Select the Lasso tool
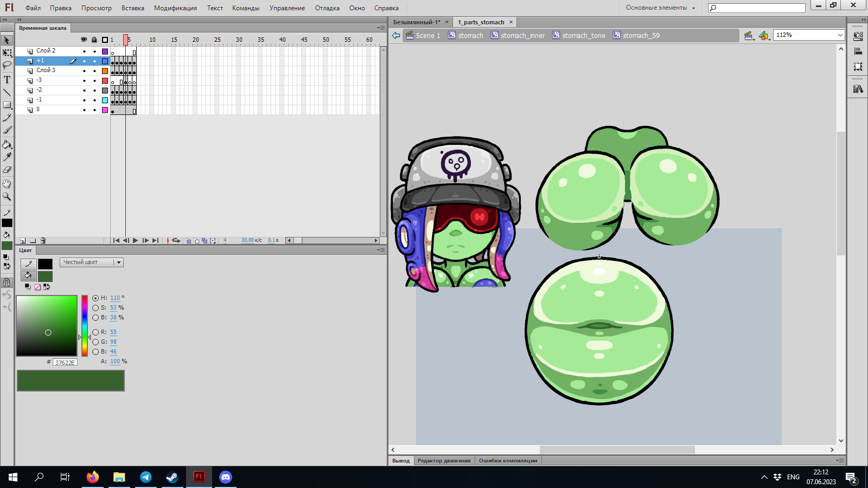868x488 pixels. click(7, 66)
